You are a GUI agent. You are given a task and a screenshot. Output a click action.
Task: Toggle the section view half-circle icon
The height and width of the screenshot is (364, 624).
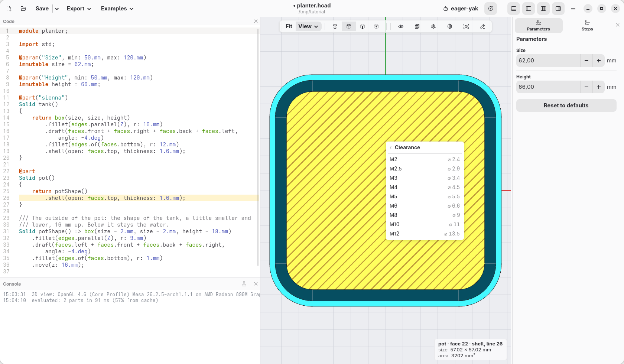tap(450, 26)
